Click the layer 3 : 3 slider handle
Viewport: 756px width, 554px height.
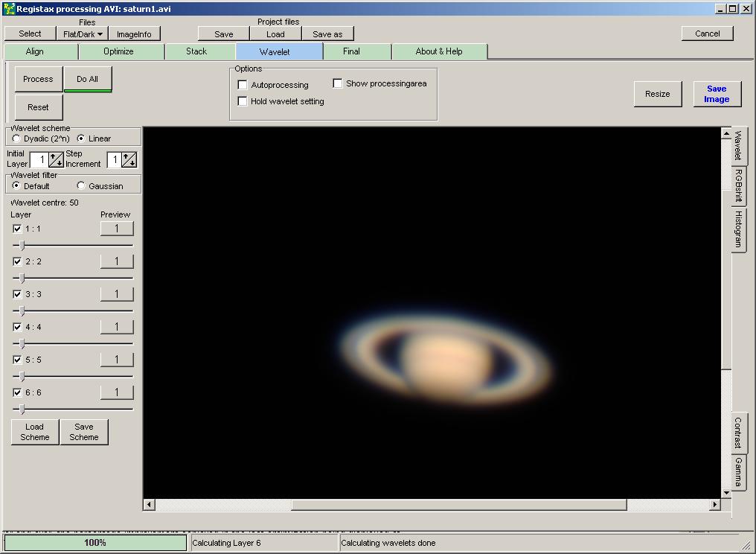(x=22, y=311)
